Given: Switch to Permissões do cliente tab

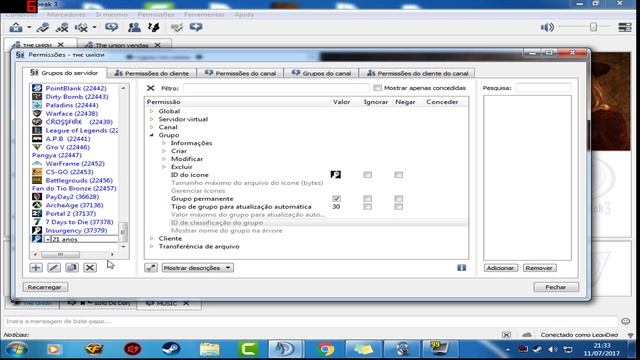Looking at the screenshot, I should tap(152, 73).
